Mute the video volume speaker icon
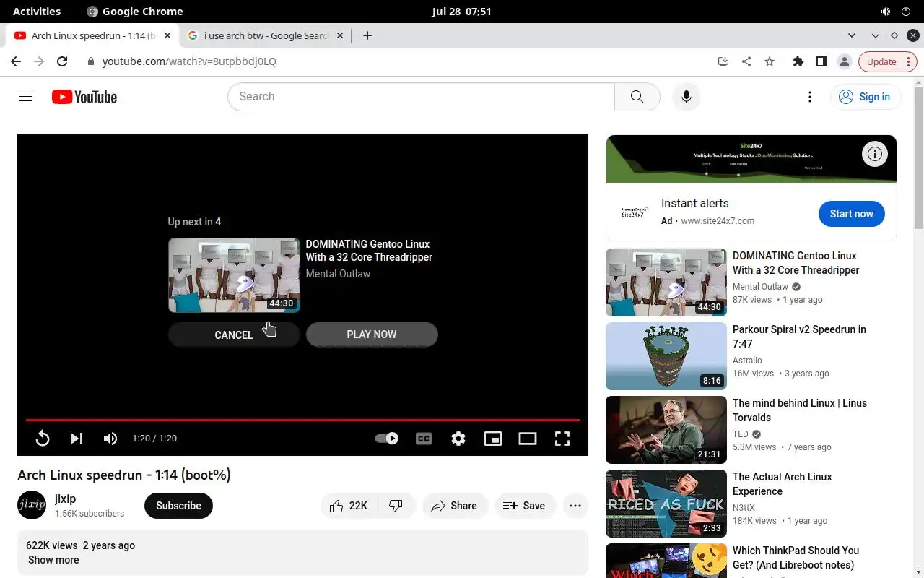The width and height of the screenshot is (924, 578). 110,438
